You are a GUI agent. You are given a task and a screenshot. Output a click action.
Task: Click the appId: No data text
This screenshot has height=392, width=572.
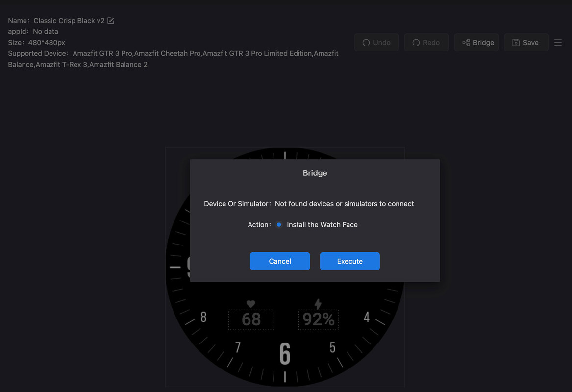(33, 31)
